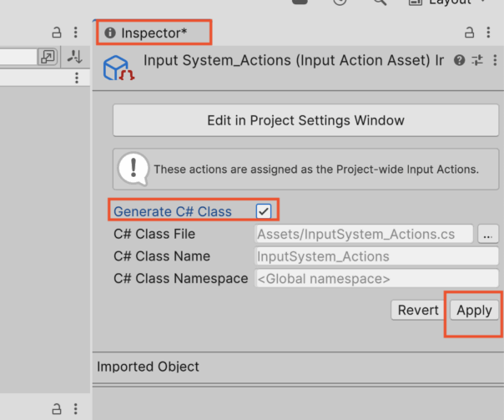Click Edit in Project Settings Window
The width and height of the screenshot is (504, 420).
click(x=305, y=120)
